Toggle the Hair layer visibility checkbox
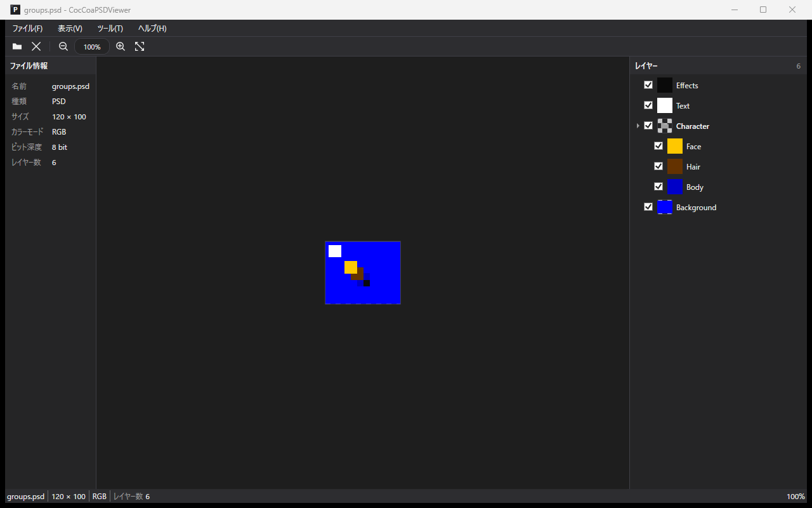This screenshot has height=508, width=812. pos(658,166)
